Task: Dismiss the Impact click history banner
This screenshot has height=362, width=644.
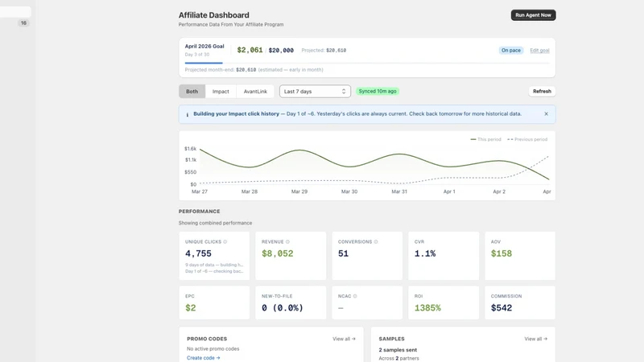Action: [546, 114]
